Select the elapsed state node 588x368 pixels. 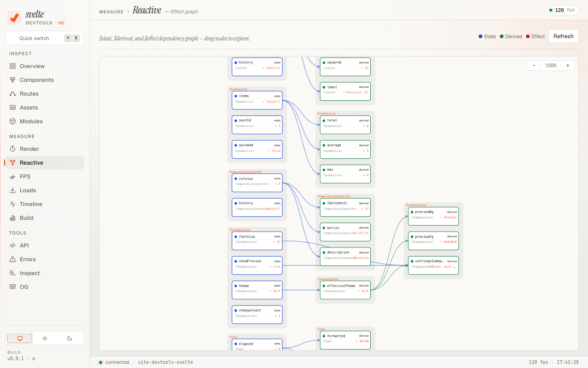click(x=257, y=345)
